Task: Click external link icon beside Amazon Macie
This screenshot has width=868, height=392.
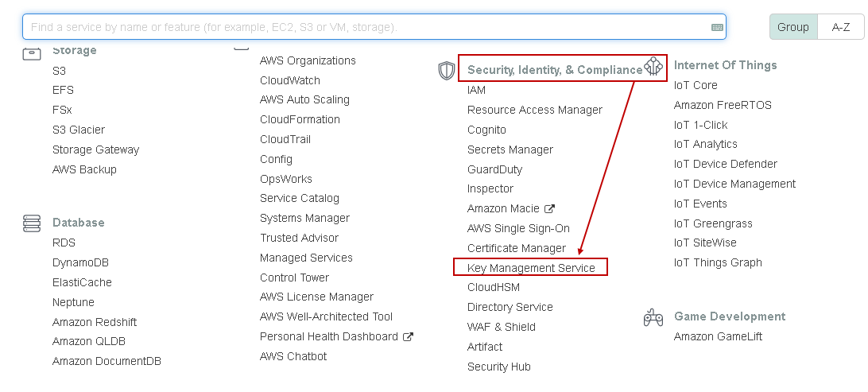Action: [549, 208]
